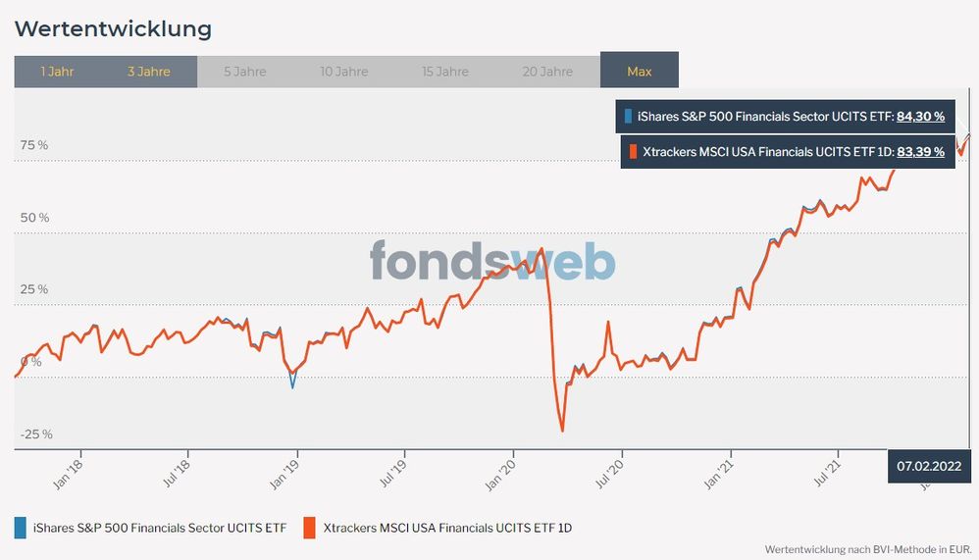Select the 1 Jahr time range tab
This screenshot has width=979, height=560.
(57, 72)
